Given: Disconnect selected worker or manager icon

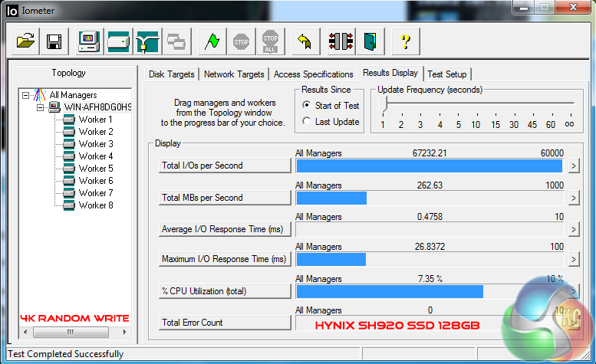Looking at the screenshot, I should click(341, 41).
